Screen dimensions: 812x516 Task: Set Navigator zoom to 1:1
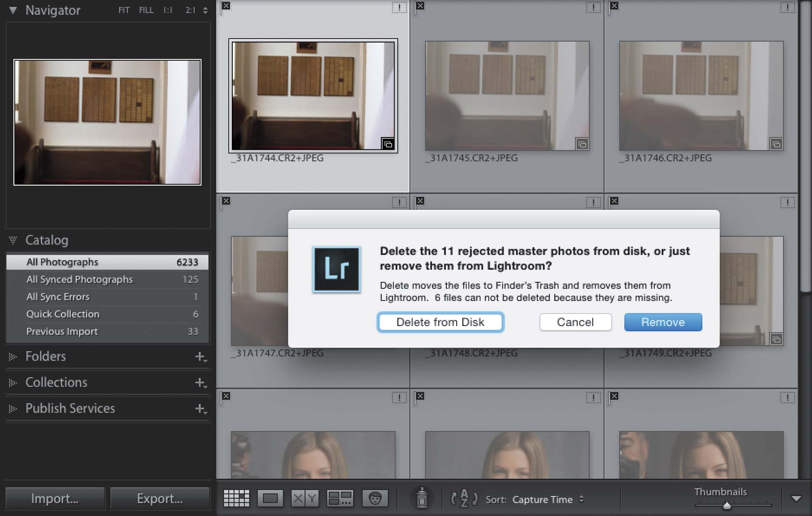point(168,10)
